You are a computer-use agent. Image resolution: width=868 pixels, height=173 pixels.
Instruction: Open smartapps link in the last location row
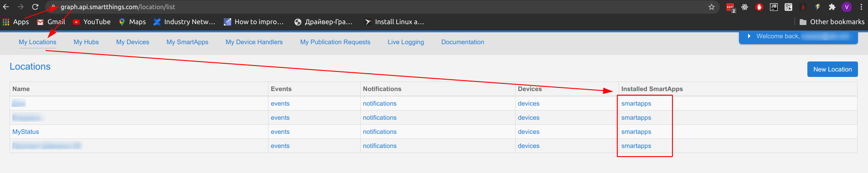tap(636, 146)
